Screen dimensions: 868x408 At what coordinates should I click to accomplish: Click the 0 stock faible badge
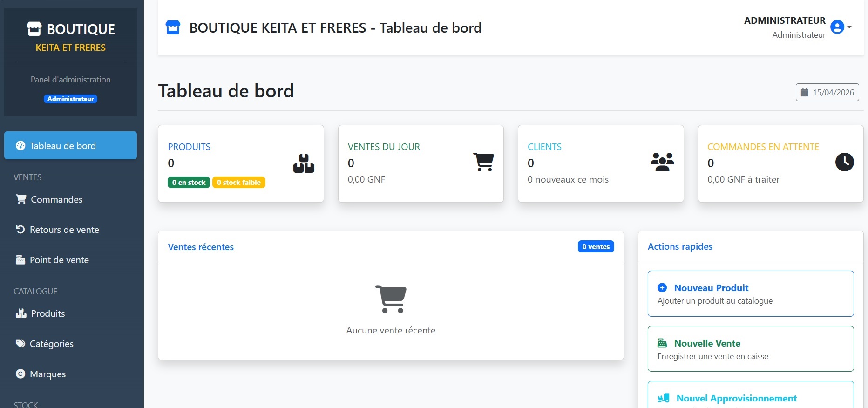pos(238,183)
